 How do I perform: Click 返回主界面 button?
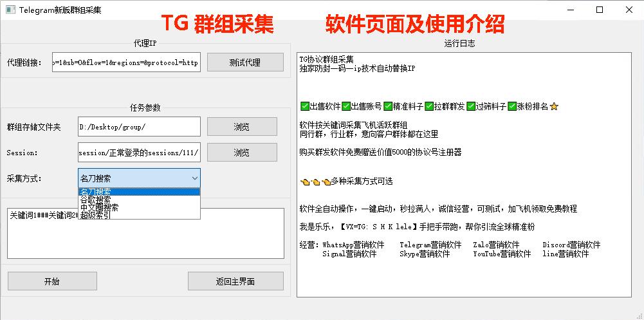235,281
